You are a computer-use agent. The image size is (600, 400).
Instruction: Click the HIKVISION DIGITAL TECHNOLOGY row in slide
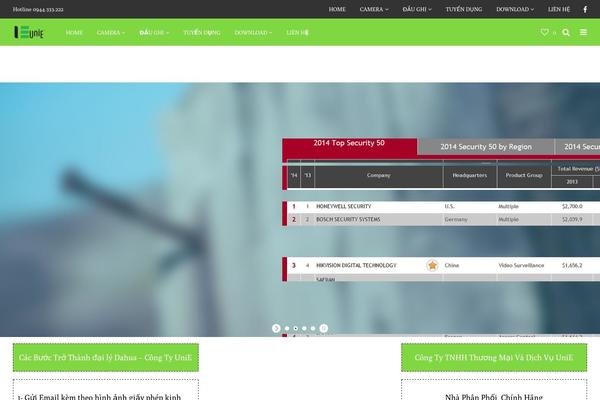443,265
